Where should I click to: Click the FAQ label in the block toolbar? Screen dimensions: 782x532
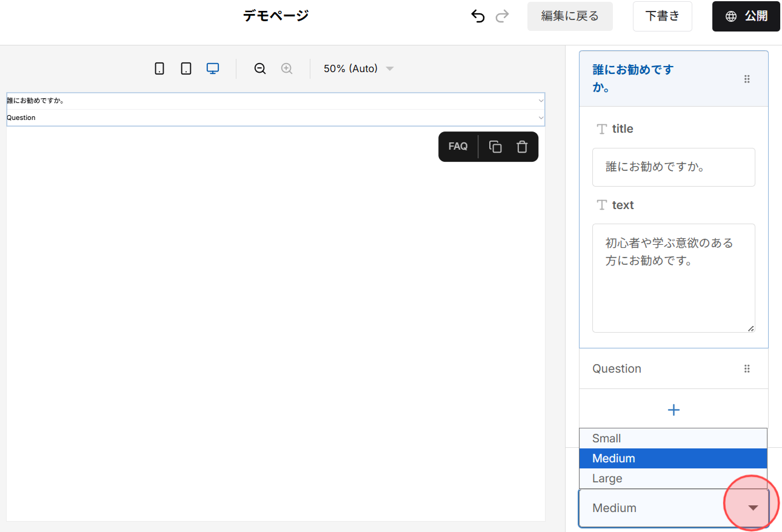[458, 146]
